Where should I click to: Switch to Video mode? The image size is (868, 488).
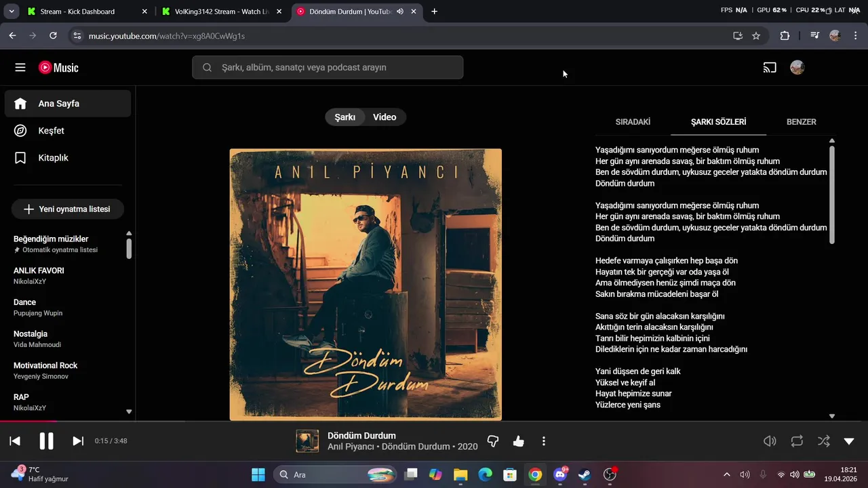tap(384, 117)
